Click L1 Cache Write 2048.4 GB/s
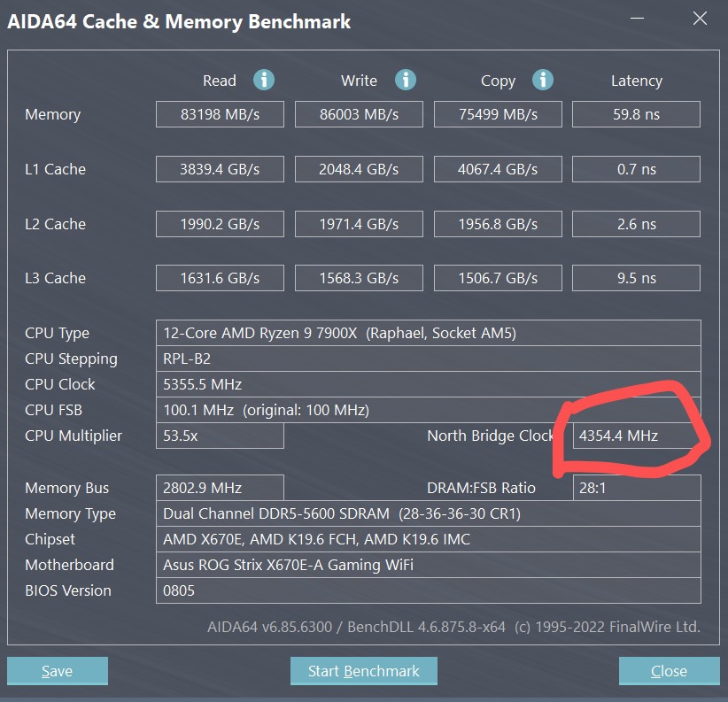Viewport: 728px width, 702px height. click(x=359, y=169)
